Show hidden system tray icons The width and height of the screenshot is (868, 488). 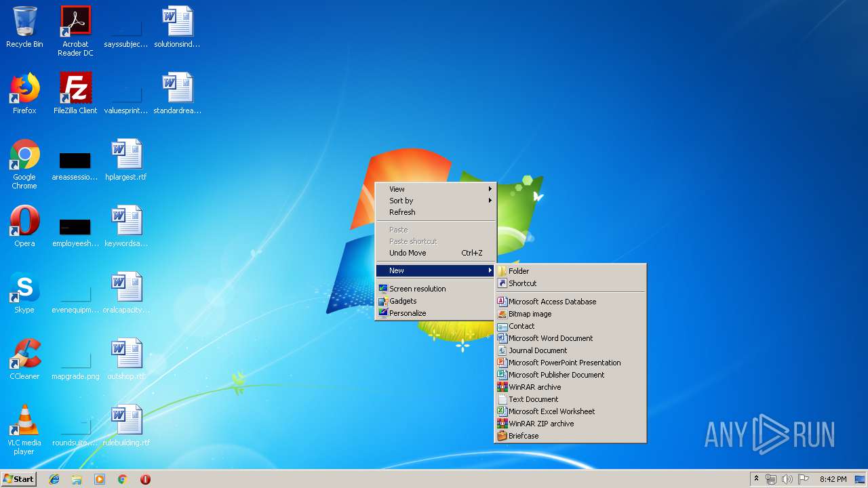click(x=756, y=479)
